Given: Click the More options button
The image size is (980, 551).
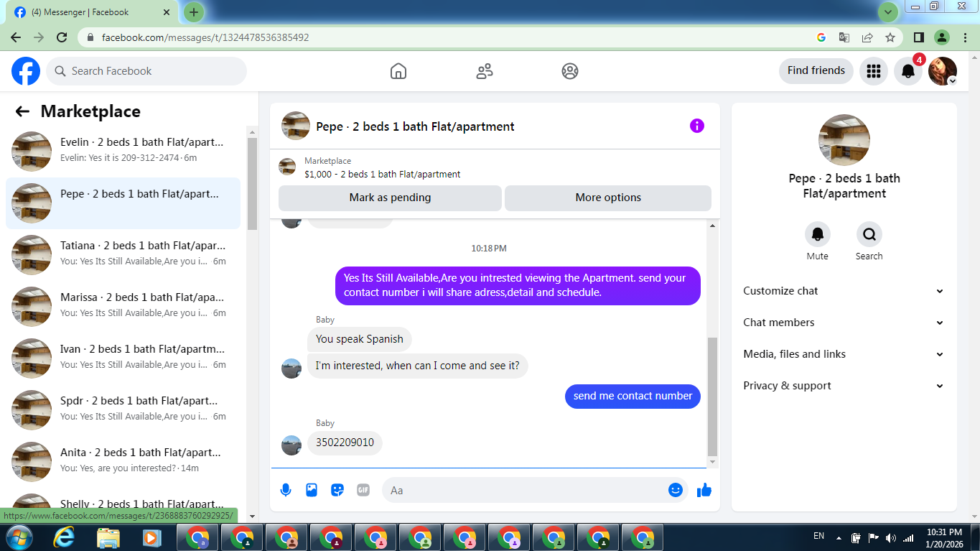Looking at the screenshot, I should click(x=608, y=198).
